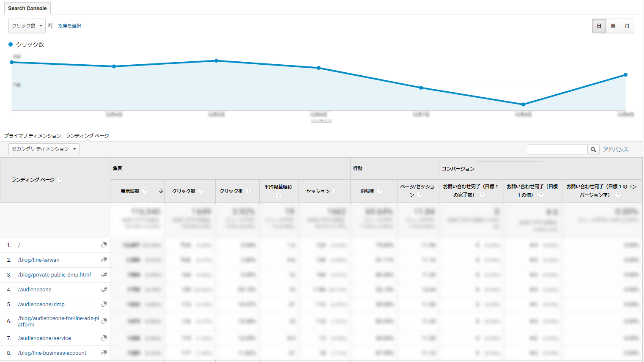This screenshot has width=644, height=362.
Task: Select the Search Console tab
Action: coord(27,8)
